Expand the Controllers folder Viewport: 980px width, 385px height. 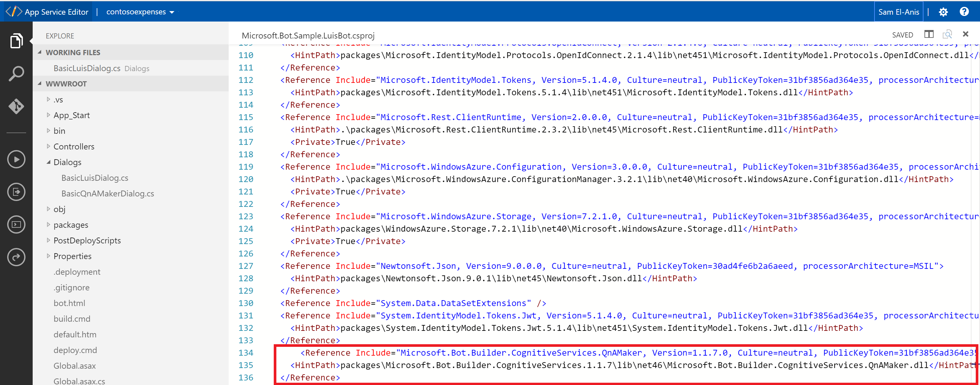point(48,146)
